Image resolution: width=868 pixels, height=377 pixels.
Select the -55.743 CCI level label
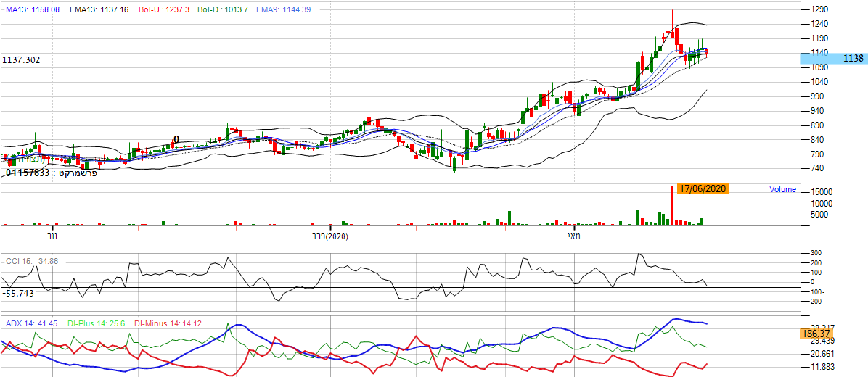[x=18, y=293]
